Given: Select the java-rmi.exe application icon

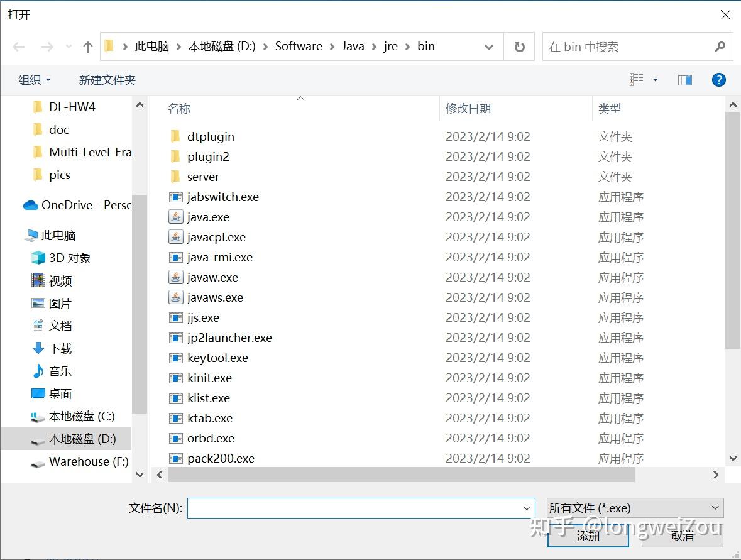Looking at the screenshot, I should tap(176, 257).
